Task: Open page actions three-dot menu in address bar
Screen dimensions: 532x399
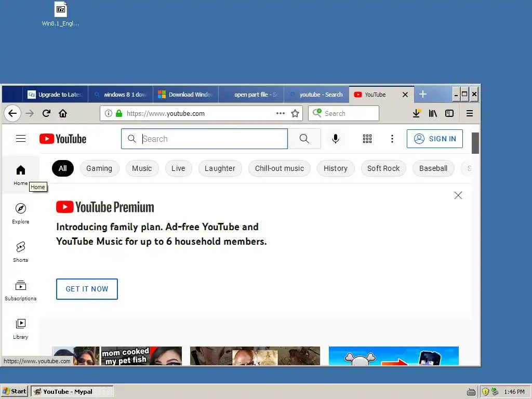Action: coord(280,113)
